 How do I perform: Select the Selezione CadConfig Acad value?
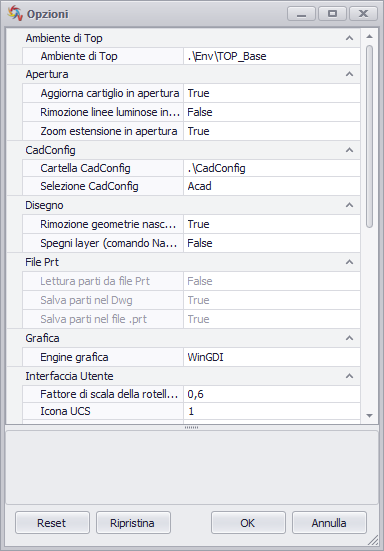tap(272, 186)
